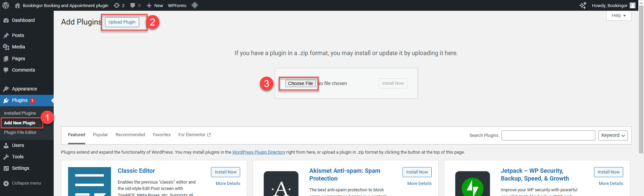Expand the Help dropdown panel

pyautogui.click(x=619, y=15)
